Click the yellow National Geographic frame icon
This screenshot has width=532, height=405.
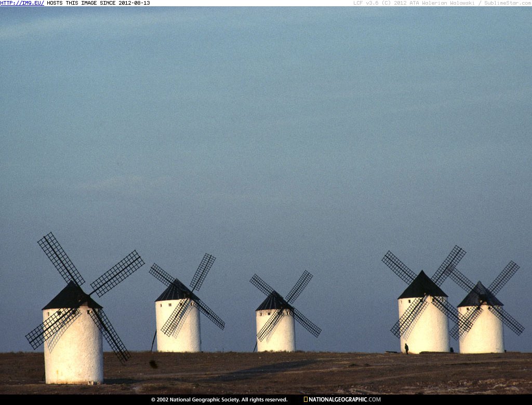coord(305,400)
